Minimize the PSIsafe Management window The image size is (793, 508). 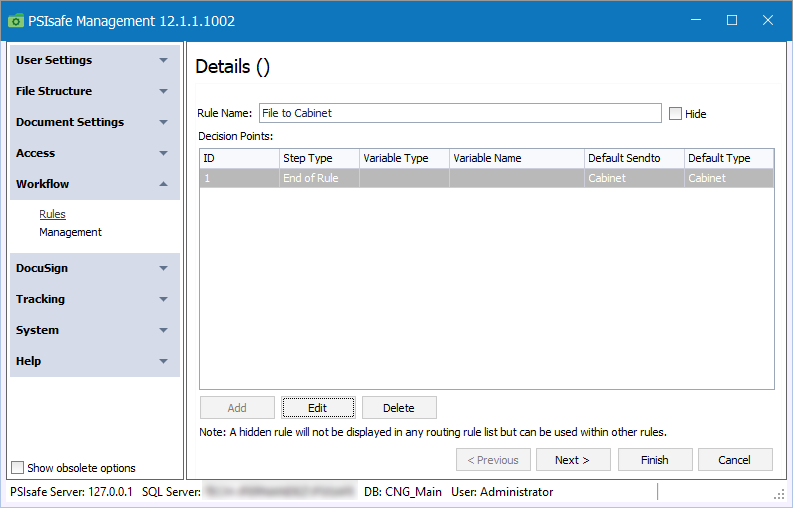[696, 20]
